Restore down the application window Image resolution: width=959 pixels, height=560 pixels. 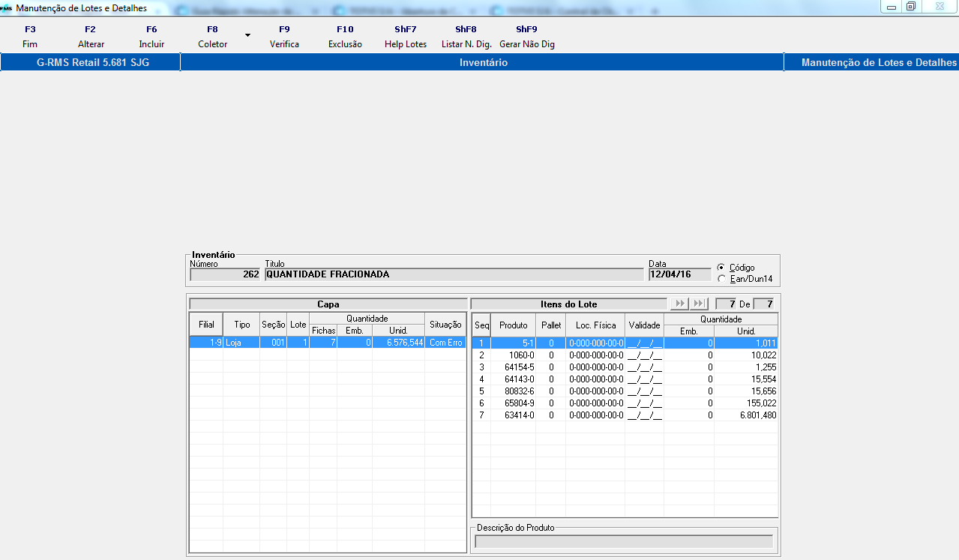[911, 7]
